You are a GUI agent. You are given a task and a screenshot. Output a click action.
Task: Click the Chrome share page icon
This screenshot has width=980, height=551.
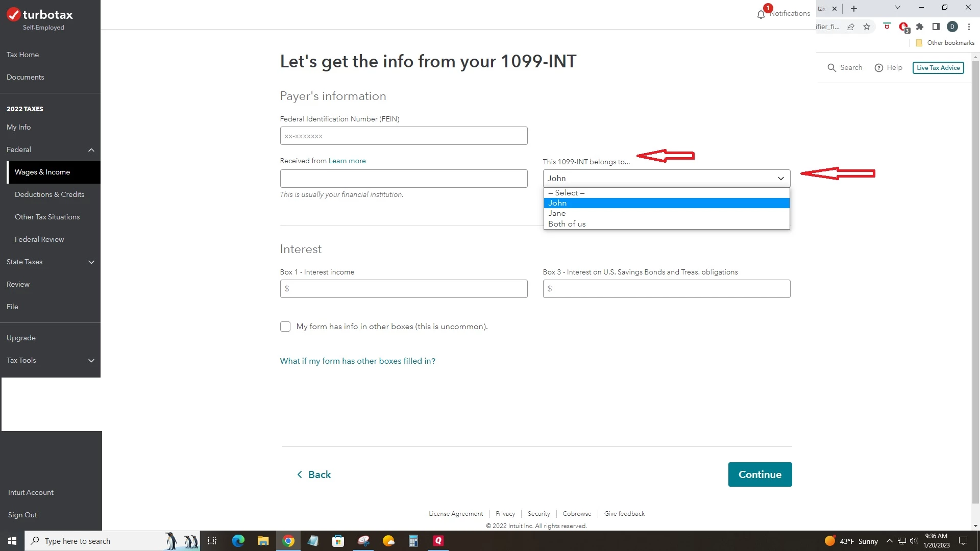[850, 27]
